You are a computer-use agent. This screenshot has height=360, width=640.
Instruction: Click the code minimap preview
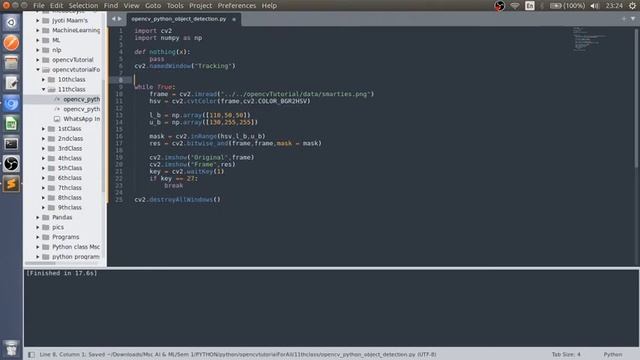[589, 39]
